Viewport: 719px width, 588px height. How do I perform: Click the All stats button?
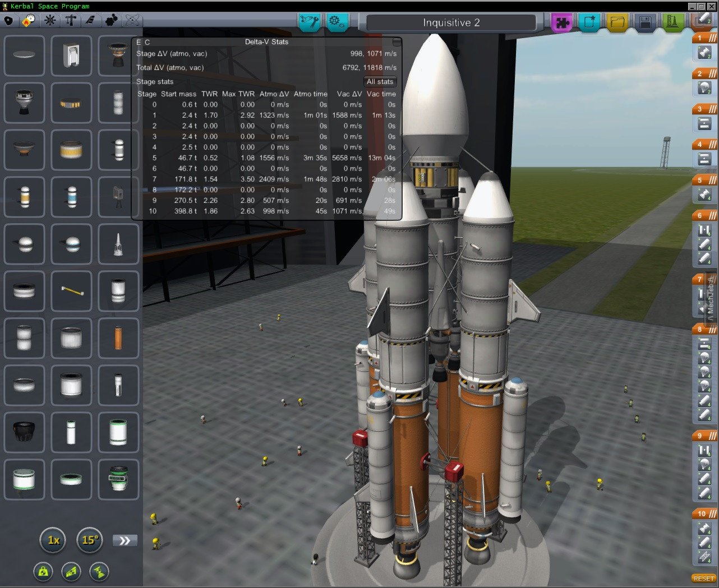tap(380, 82)
